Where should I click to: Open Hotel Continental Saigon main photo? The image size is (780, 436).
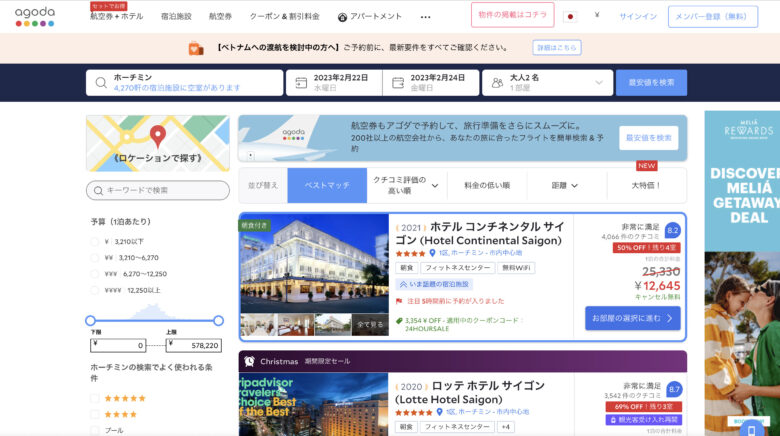tap(314, 263)
